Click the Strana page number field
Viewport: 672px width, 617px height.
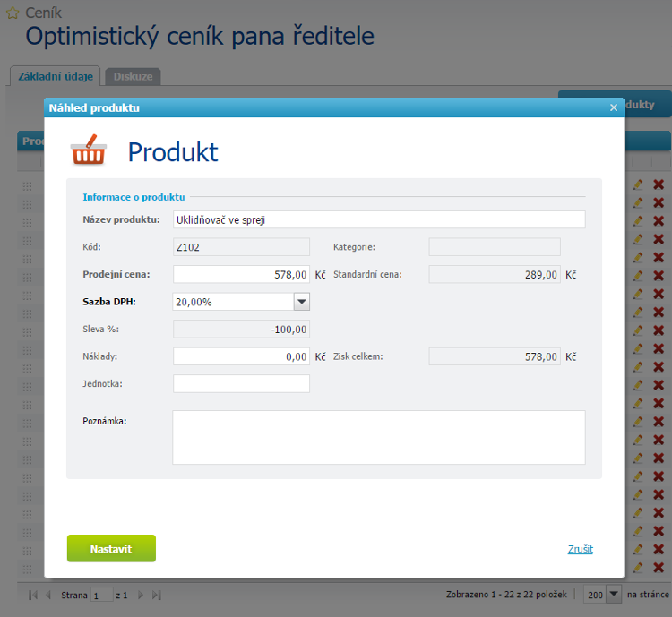[x=101, y=596]
